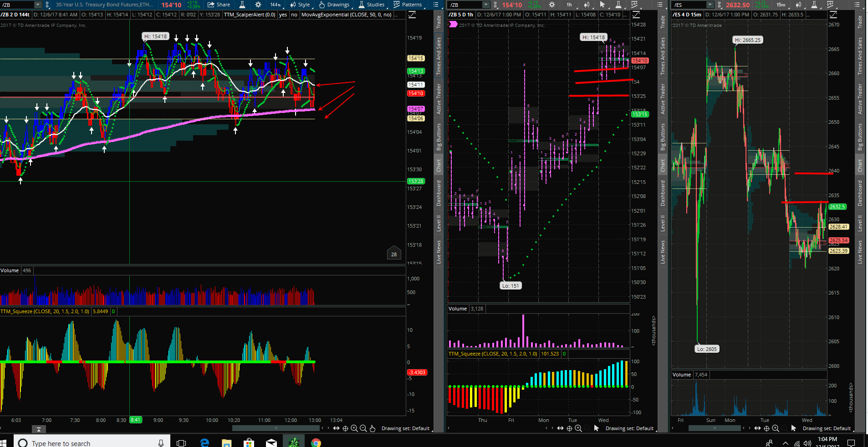Viewport: 868px width, 447px height.
Task: Click the yes value in left chart header
Action: point(283,15)
